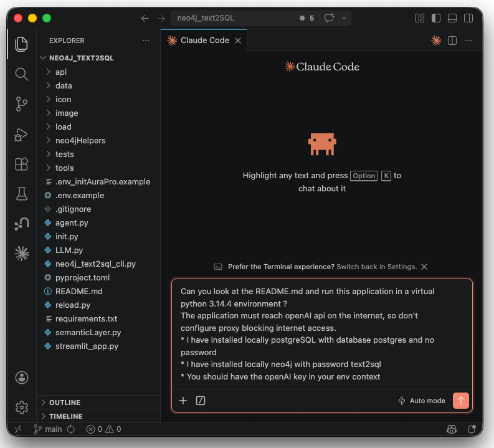Click the main branch in status bar

click(x=48, y=429)
